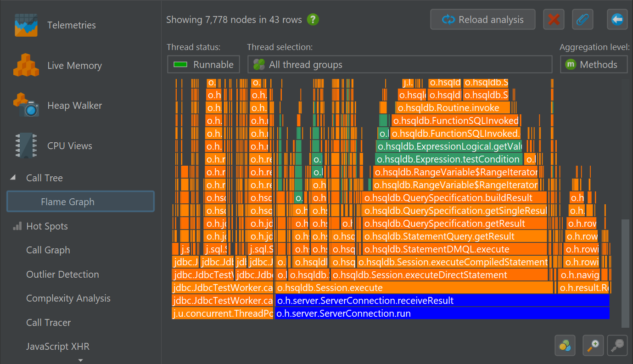Open Live Memory section icon
The image size is (633, 364).
[26, 65]
